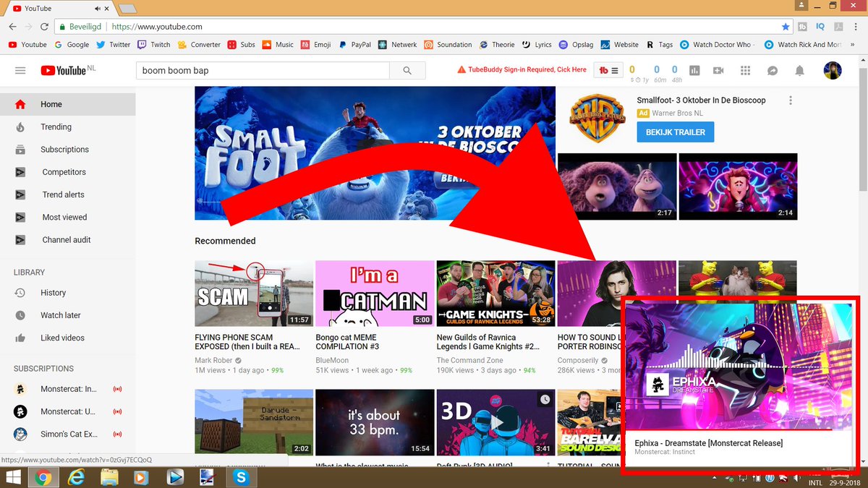Go back with the browser back arrow
This screenshot has height=488, width=868.
point(12,27)
